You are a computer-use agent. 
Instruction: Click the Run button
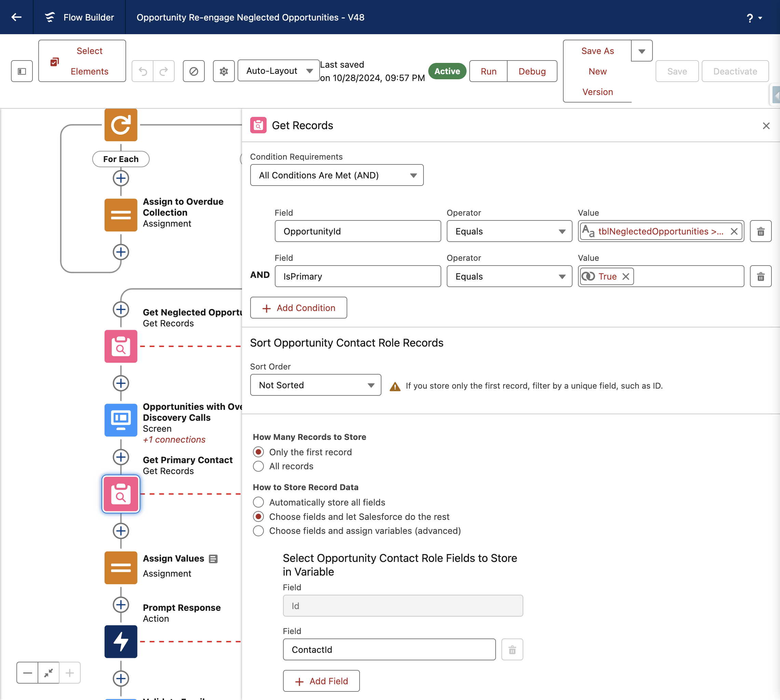488,71
